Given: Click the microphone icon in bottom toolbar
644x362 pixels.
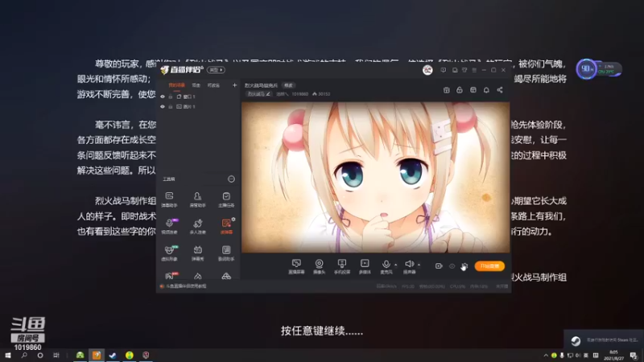Looking at the screenshot, I should click(x=386, y=265).
